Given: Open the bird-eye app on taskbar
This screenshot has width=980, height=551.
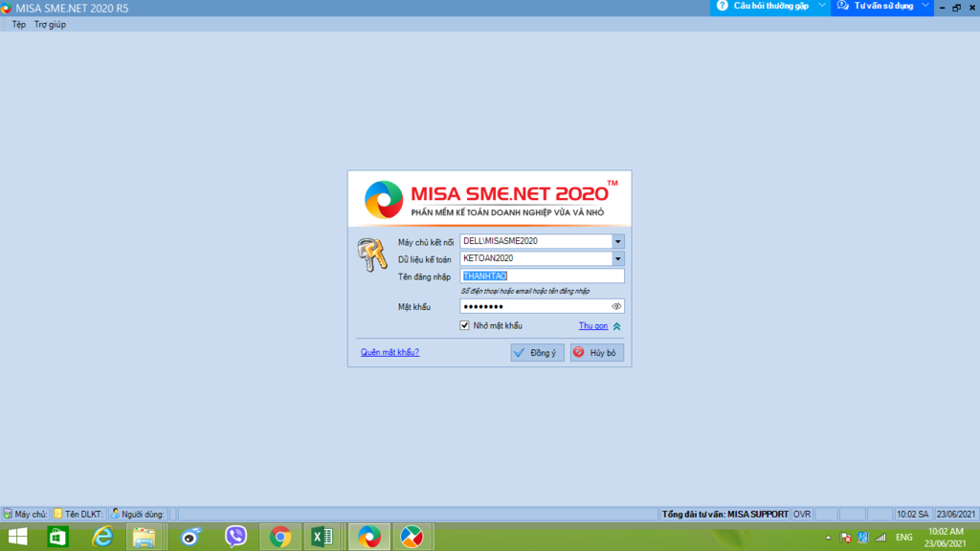Looking at the screenshot, I should click(190, 537).
